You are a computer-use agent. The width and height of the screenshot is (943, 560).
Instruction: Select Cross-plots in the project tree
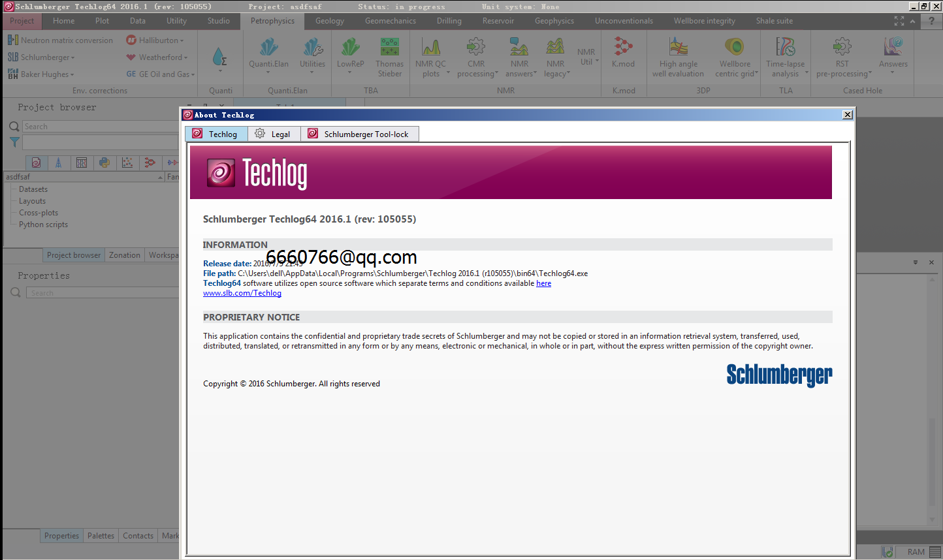39,213
